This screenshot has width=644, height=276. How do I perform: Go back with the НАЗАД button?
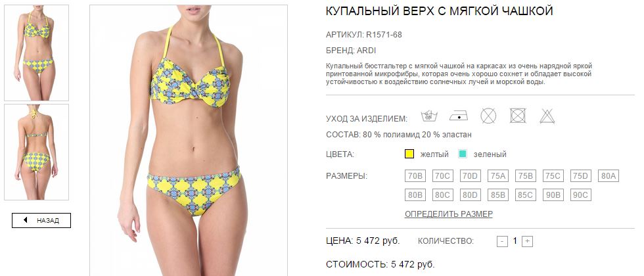(x=41, y=221)
